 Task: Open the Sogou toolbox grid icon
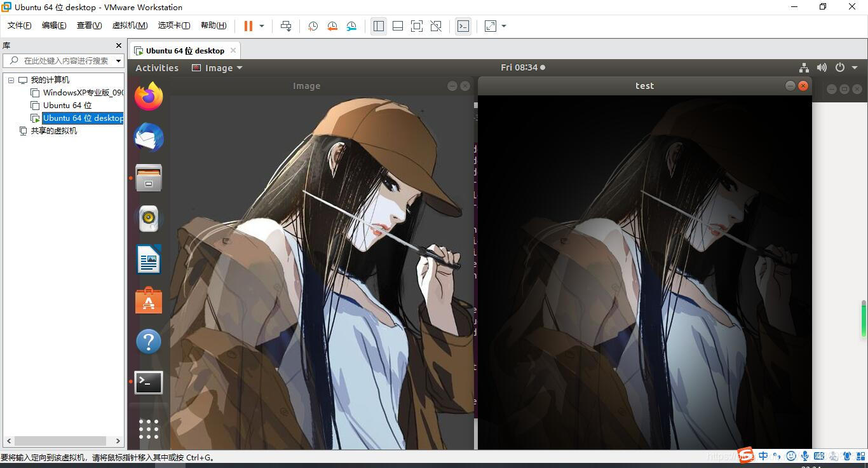point(861,455)
